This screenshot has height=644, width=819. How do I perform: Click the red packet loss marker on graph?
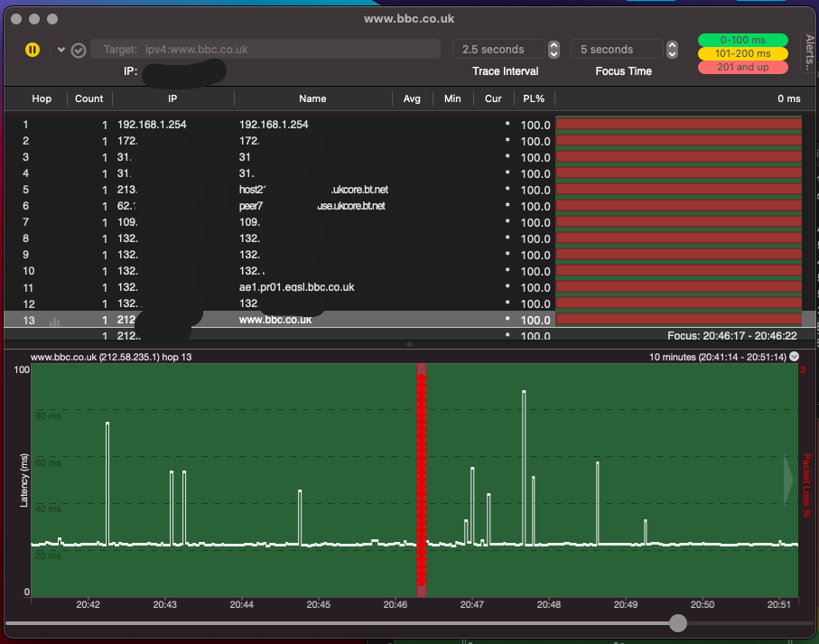tap(421, 479)
